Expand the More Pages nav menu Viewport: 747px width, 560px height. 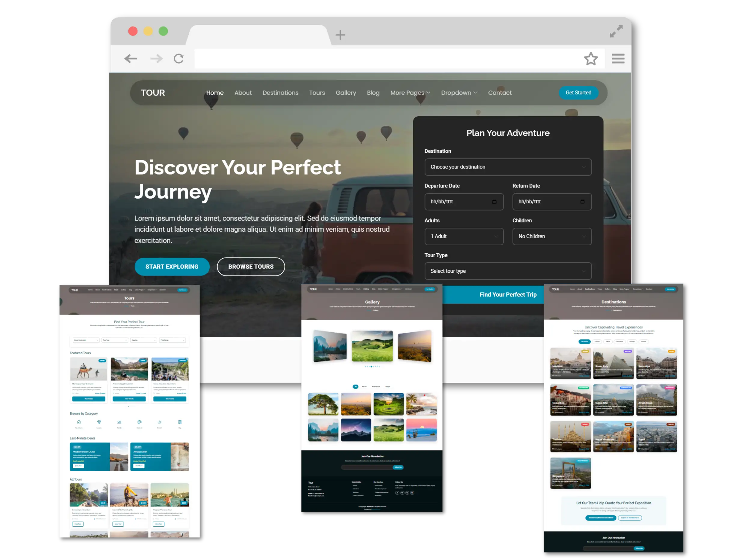point(410,93)
